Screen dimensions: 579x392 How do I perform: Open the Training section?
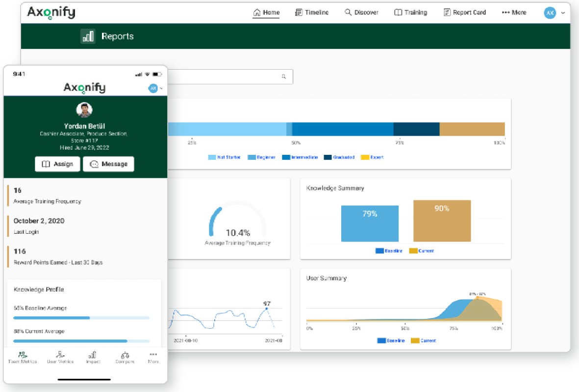(411, 13)
